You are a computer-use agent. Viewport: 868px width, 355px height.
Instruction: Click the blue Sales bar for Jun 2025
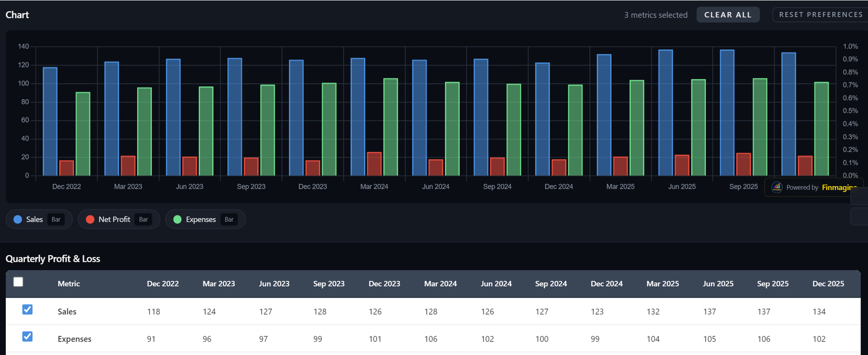point(665,113)
